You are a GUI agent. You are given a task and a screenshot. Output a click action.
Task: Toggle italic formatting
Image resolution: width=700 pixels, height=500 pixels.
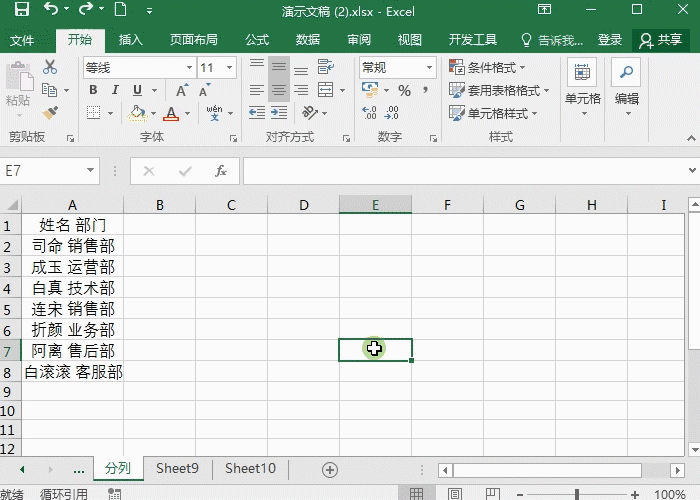pos(115,90)
